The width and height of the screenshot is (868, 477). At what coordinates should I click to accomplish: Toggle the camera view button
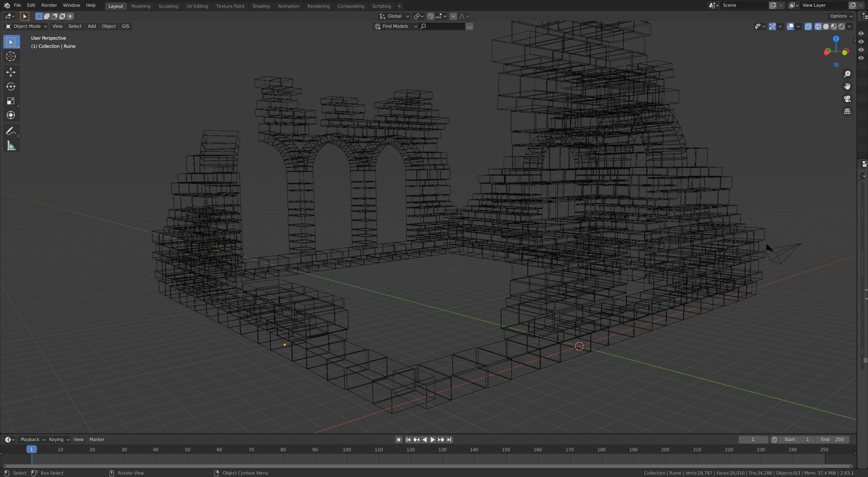847,99
